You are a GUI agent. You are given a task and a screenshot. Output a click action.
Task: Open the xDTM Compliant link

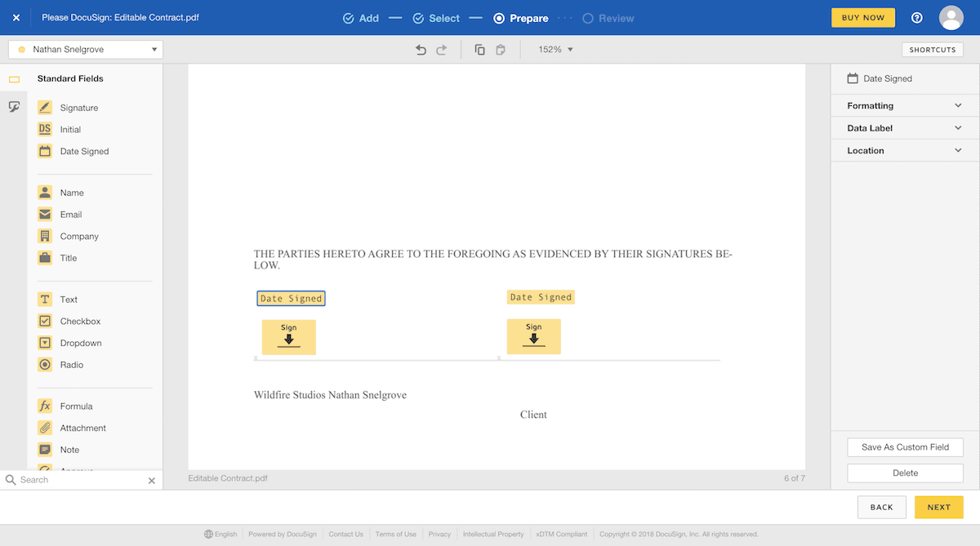(x=562, y=535)
